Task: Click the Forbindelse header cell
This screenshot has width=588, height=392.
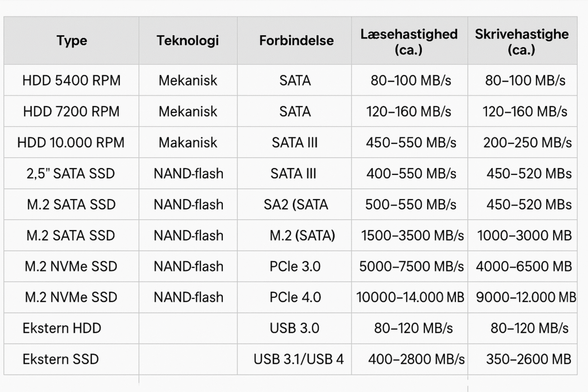Action: coord(296,41)
